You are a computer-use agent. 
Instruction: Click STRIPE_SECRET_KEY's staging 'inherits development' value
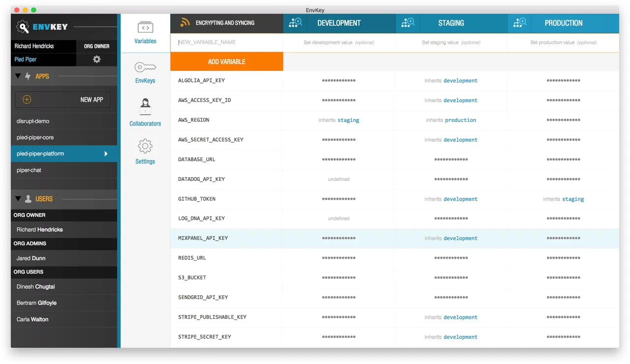[x=451, y=337]
